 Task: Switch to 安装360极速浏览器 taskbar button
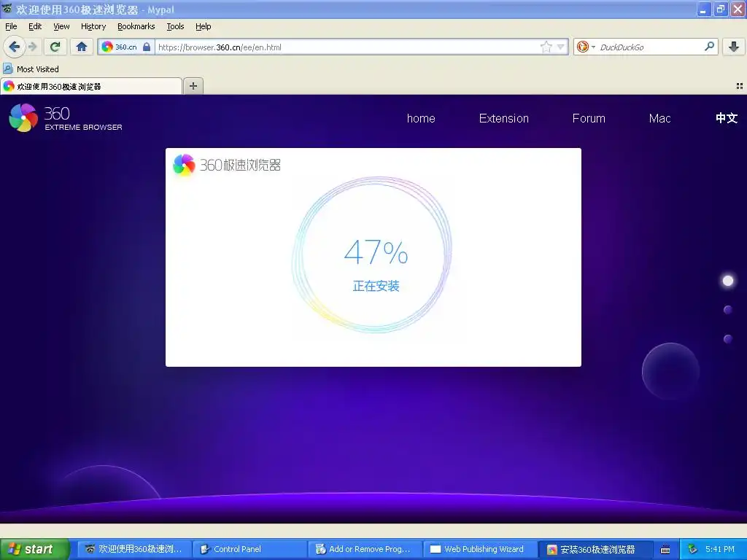[595, 549]
